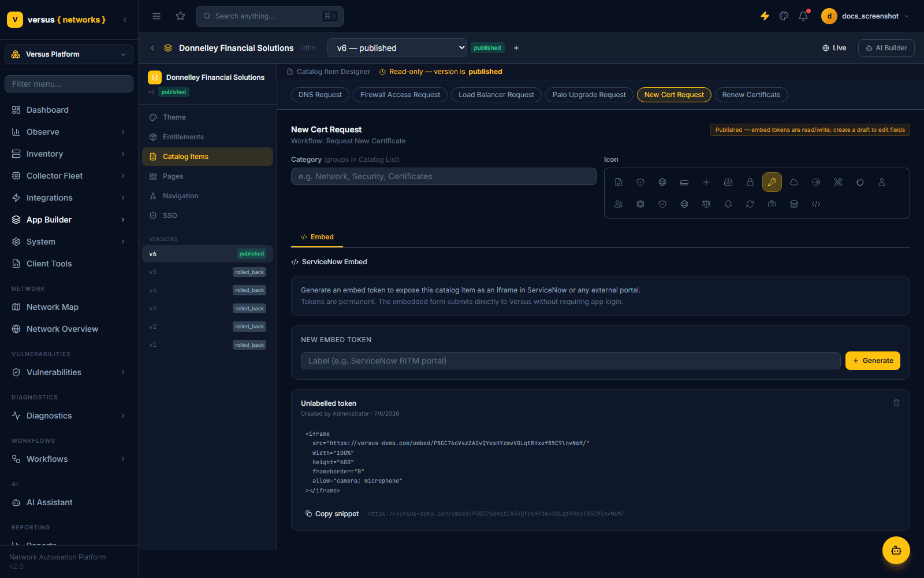This screenshot has height=578, width=924.
Task: Open the Renew Certificate catalog item
Action: [x=751, y=95]
